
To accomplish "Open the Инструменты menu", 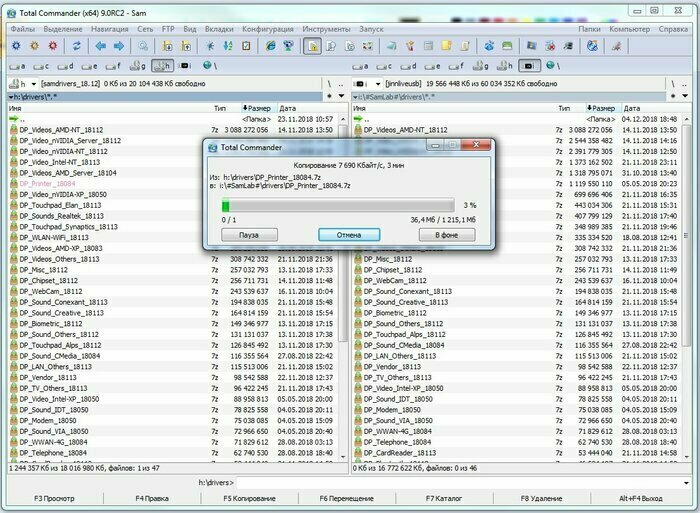I will [x=326, y=29].
